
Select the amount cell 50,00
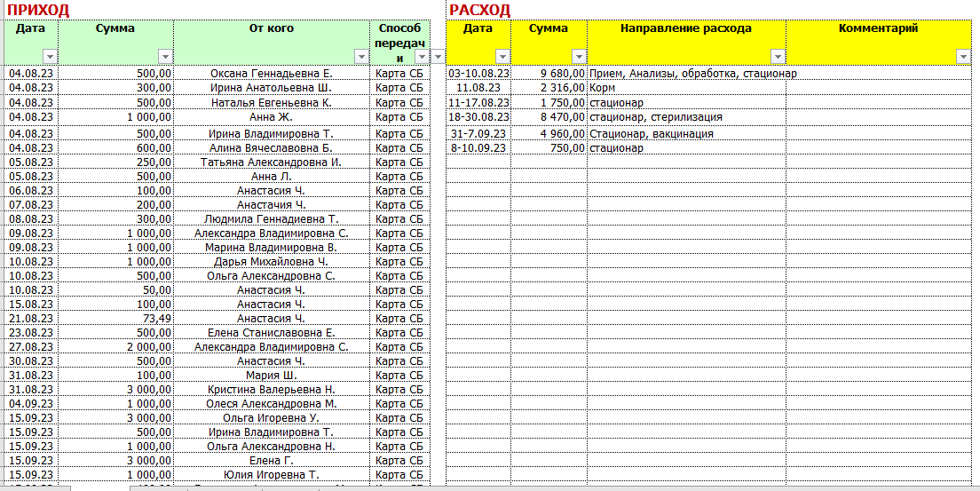click(116, 289)
